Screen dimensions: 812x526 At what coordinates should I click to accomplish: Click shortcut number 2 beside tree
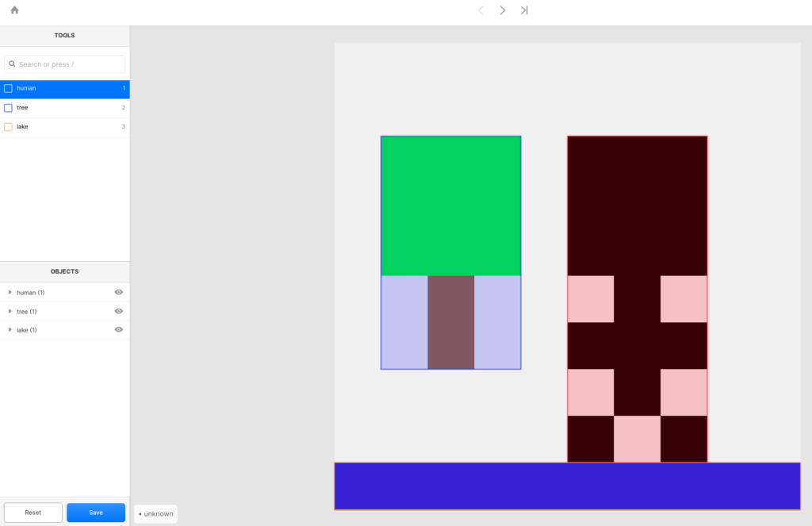click(x=123, y=108)
